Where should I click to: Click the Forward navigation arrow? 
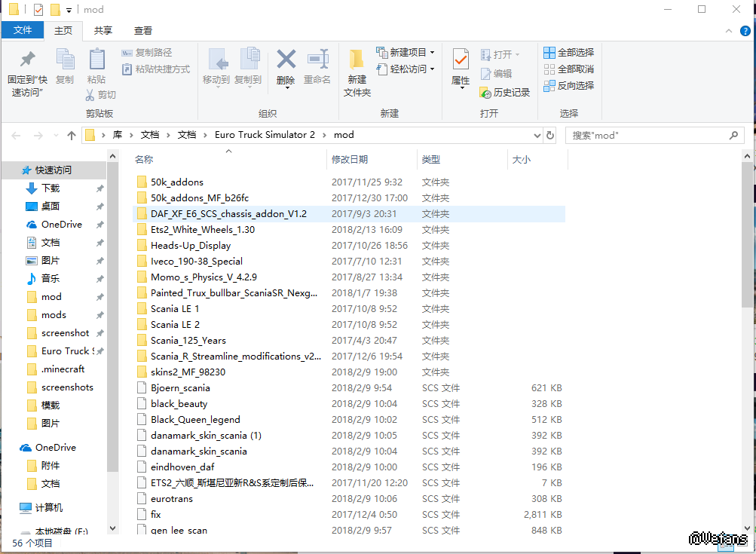click(38, 136)
